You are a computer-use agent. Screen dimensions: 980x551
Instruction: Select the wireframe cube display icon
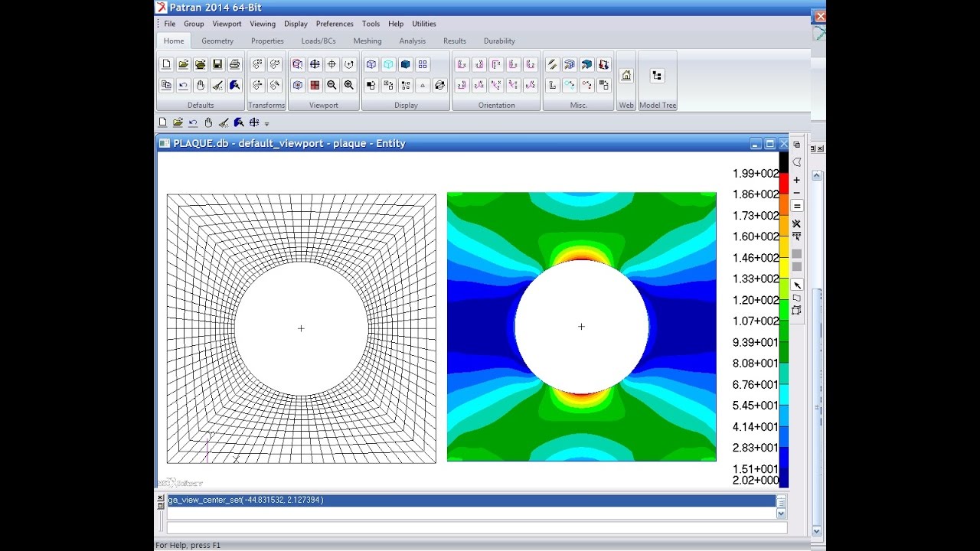tap(371, 64)
